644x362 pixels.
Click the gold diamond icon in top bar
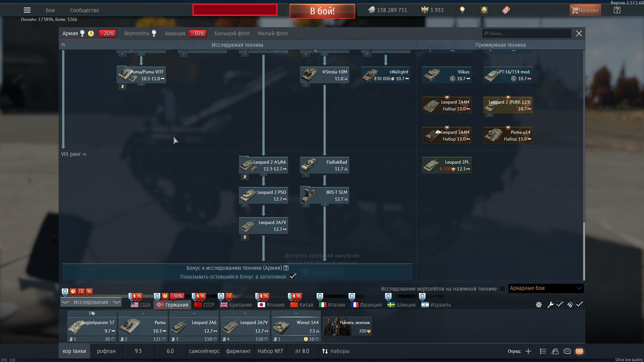tap(484, 10)
